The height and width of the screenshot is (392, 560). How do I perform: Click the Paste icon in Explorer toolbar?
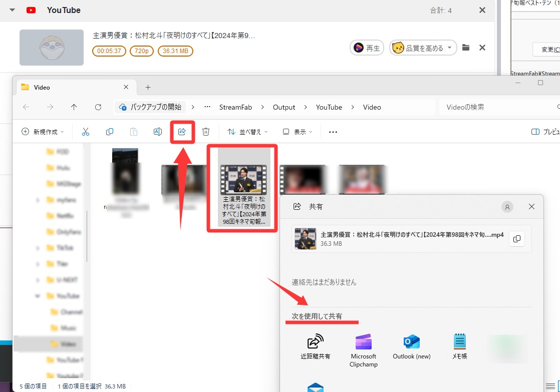point(134,132)
